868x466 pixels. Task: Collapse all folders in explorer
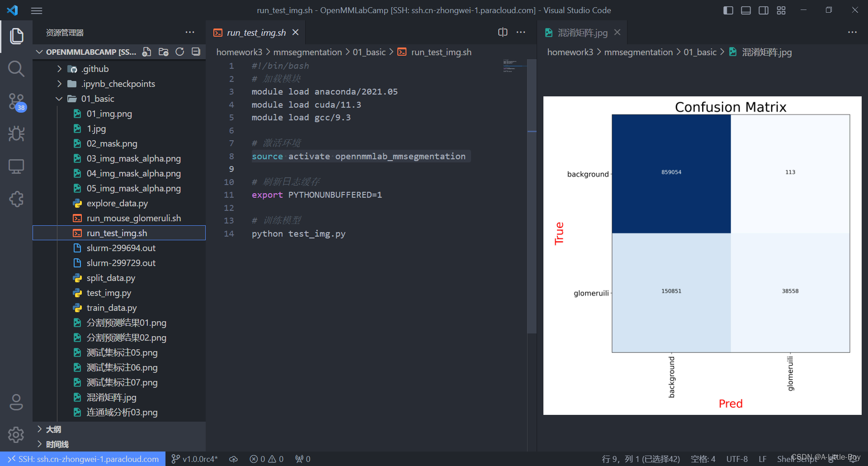click(196, 52)
